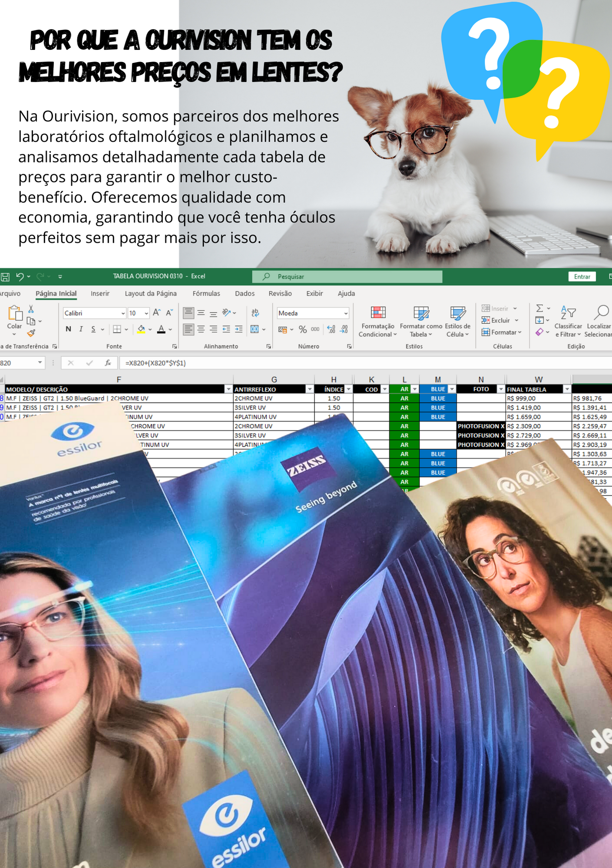
Task: Open Classificar e Filtrar
Action: (568, 321)
